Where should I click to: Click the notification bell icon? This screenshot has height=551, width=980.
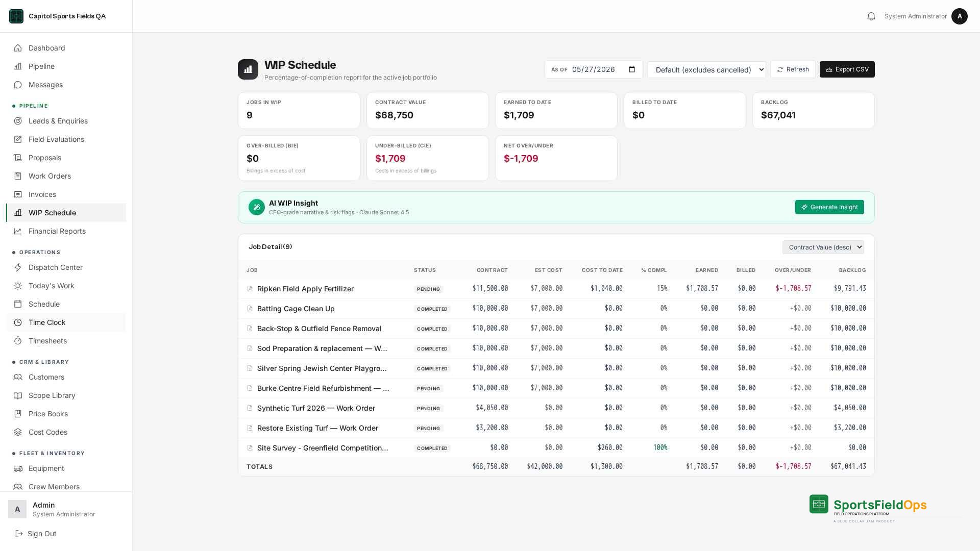click(x=871, y=16)
